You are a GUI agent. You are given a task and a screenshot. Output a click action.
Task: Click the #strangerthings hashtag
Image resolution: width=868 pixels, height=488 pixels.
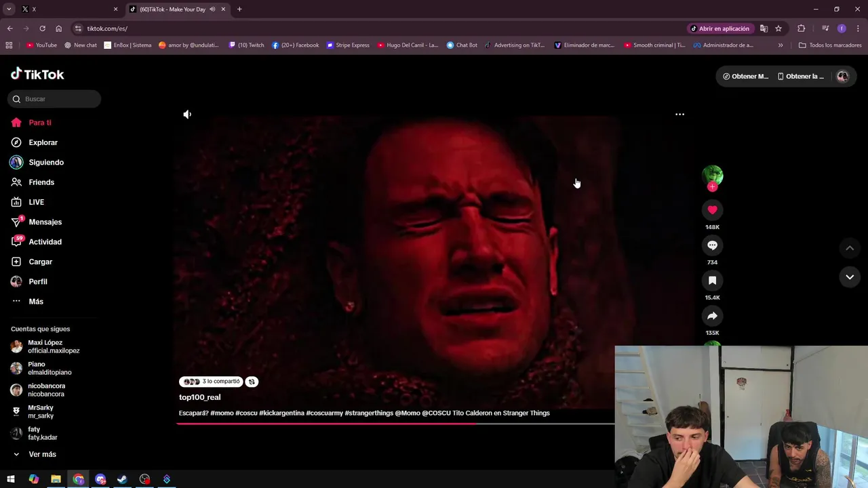point(369,413)
